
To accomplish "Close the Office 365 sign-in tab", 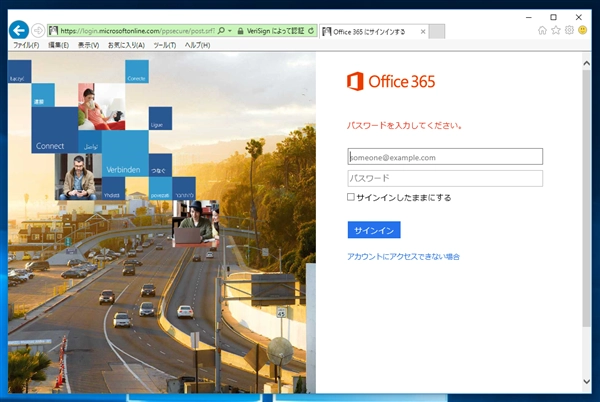I will (x=423, y=32).
